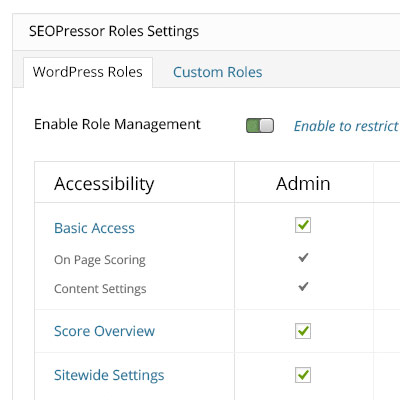
Task: Click the Admin column header
Action: (x=303, y=183)
